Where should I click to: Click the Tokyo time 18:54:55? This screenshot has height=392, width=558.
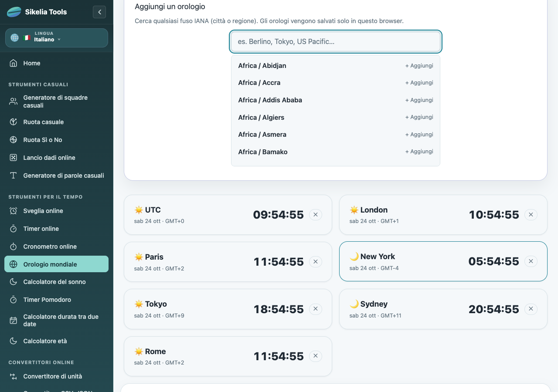coord(279,309)
